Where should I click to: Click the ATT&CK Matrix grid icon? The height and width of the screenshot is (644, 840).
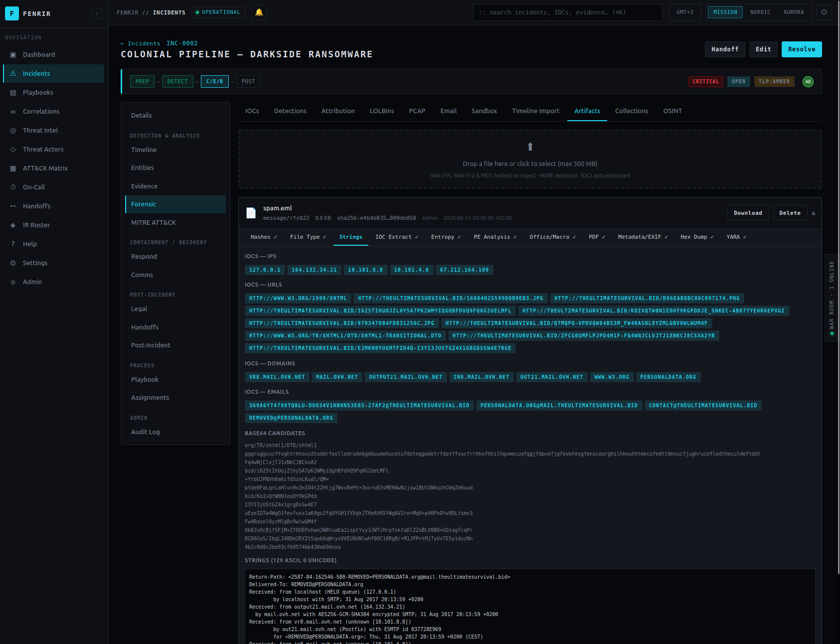click(x=13, y=168)
